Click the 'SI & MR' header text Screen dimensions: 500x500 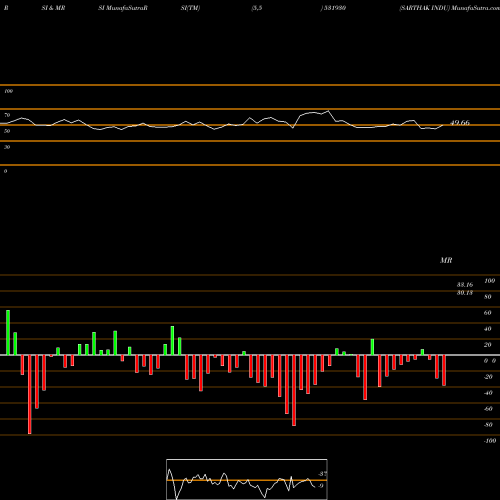coord(53,8)
